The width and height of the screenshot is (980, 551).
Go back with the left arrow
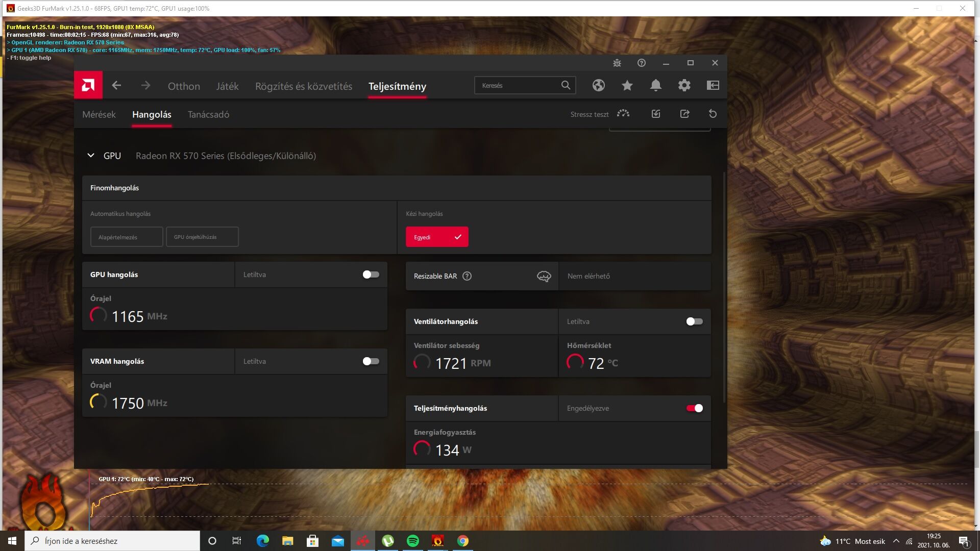[116, 85]
